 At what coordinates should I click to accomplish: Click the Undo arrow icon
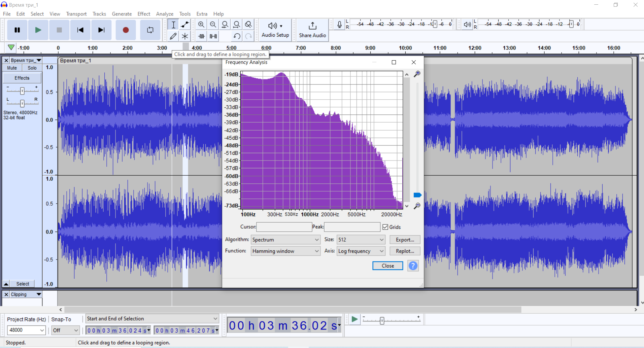237,36
